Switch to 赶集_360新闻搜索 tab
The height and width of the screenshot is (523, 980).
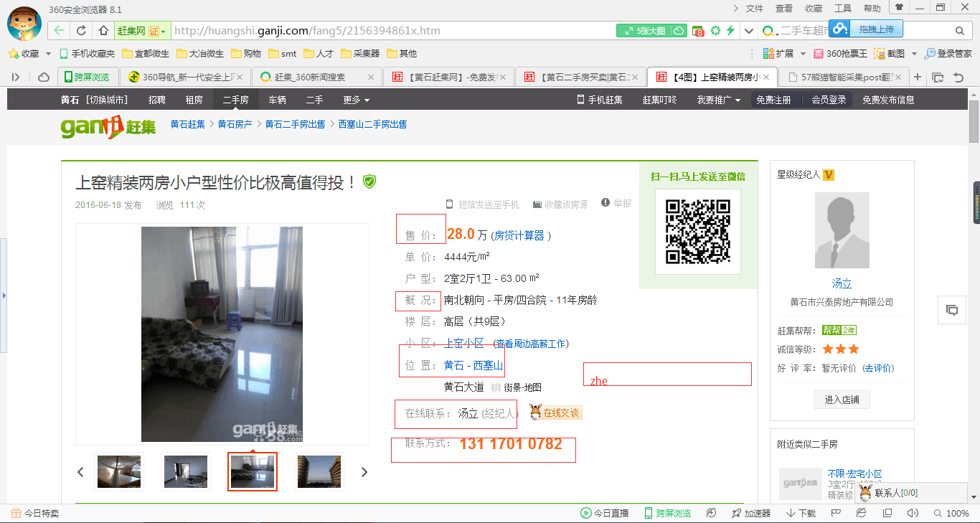click(x=317, y=77)
